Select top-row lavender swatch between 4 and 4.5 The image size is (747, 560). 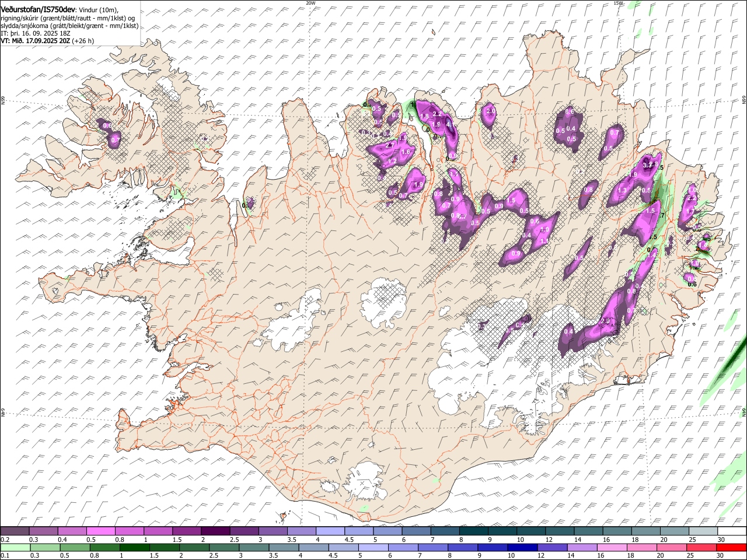[330, 531]
